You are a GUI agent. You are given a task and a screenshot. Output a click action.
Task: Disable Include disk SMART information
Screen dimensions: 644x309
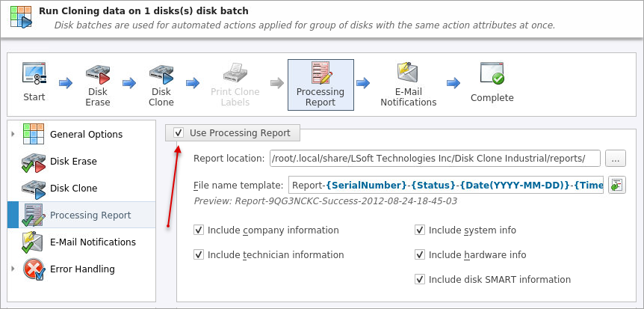(x=420, y=280)
